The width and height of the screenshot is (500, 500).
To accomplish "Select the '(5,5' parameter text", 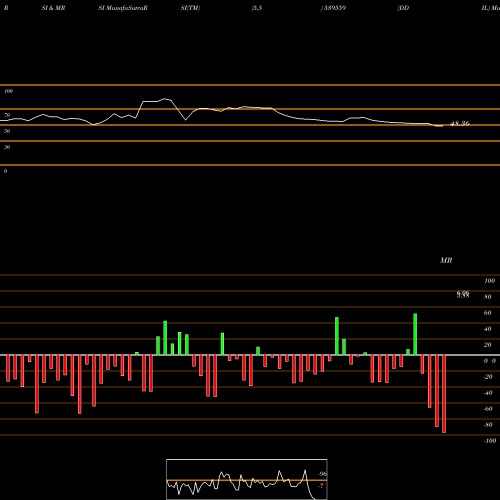I will pos(257,8).
